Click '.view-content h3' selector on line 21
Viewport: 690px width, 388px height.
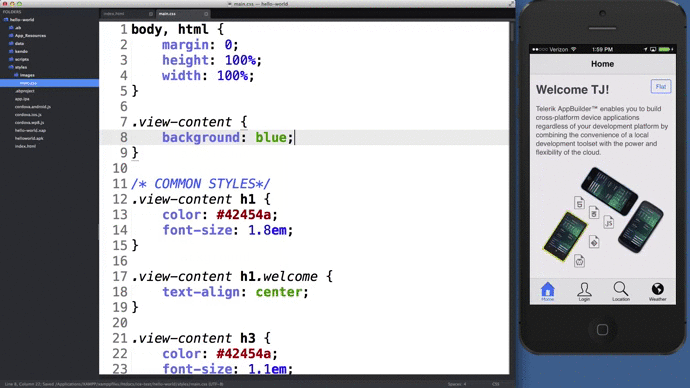193,338
